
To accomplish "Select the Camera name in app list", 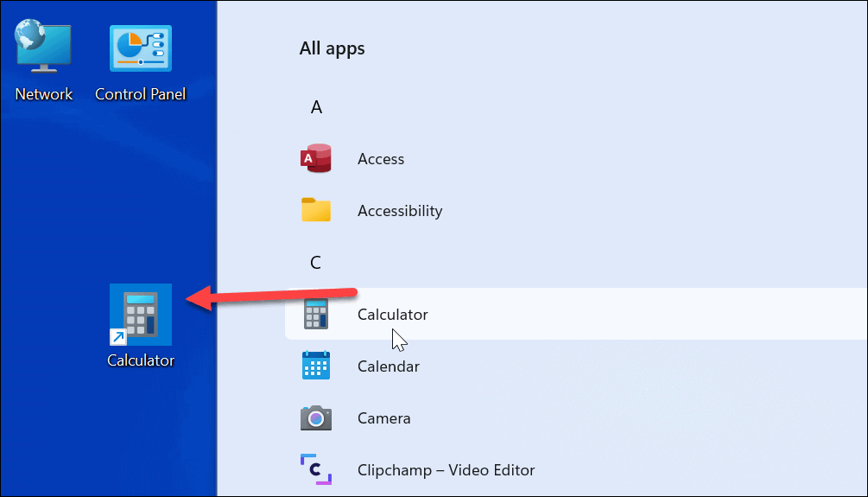I will (x=383, y=418).
